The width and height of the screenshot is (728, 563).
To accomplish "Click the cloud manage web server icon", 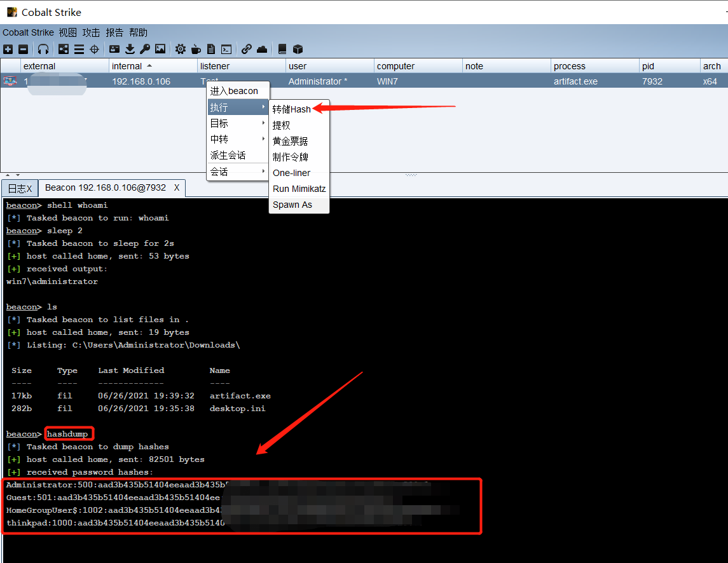I will coord(262,49).
